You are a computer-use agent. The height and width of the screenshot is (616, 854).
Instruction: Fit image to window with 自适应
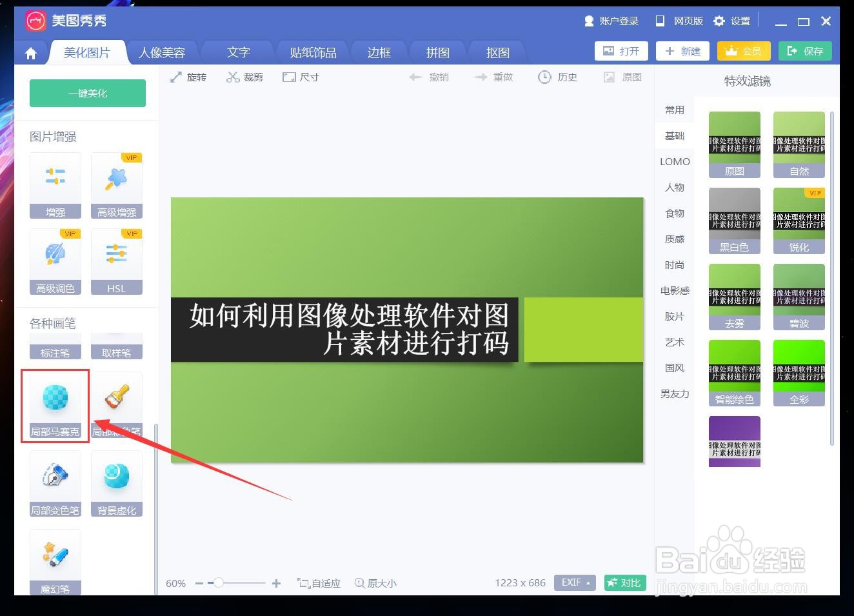click(319, 583)
